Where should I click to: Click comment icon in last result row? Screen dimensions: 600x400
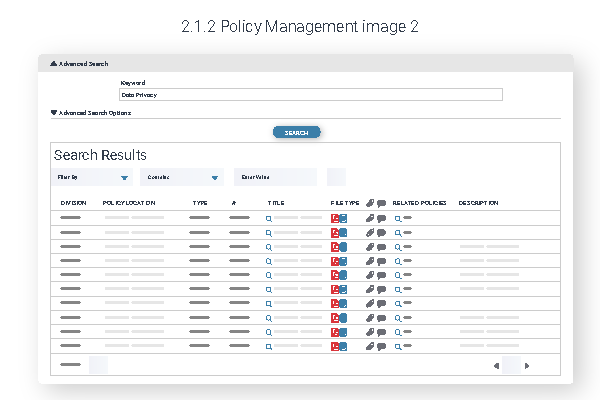click(x=382, y=346)
